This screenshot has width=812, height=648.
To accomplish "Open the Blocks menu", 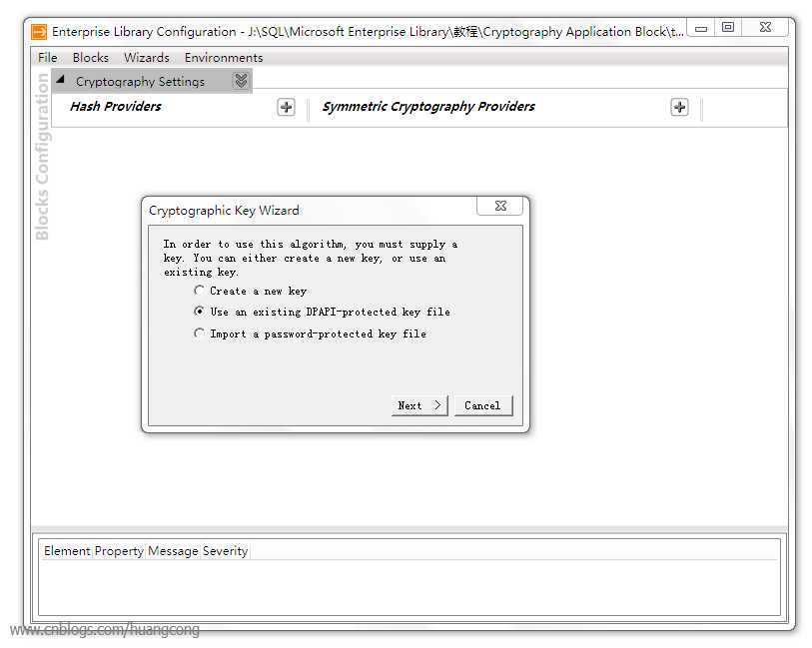I will [91, 58].
